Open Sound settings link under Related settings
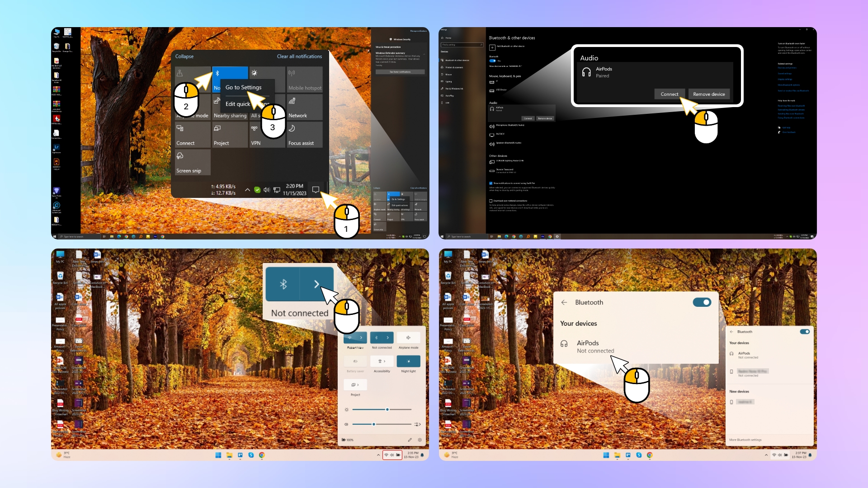Screen dimensions: 868x488 (x=785, y=74)
